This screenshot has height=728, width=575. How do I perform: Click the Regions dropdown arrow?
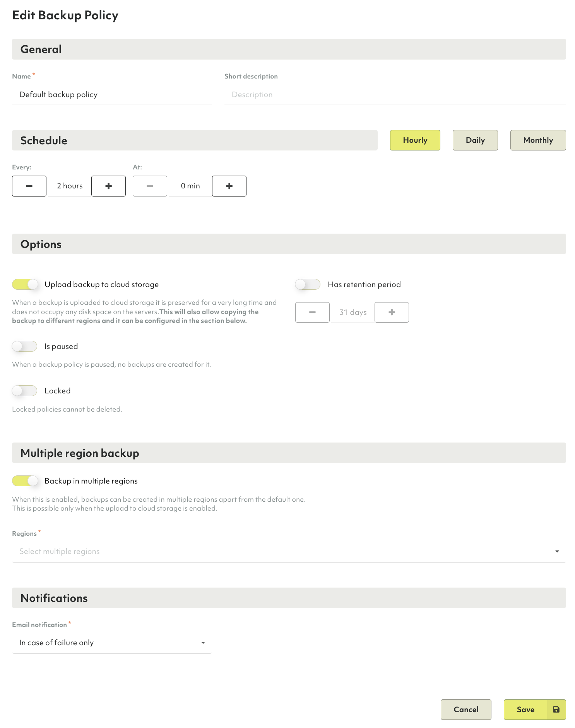click(557, 551)
